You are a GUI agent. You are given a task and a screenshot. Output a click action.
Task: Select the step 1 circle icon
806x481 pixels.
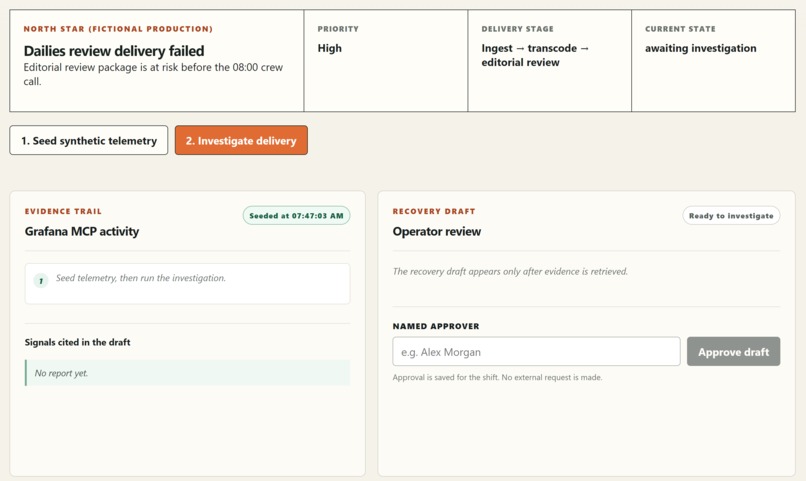tap(41, 281)
